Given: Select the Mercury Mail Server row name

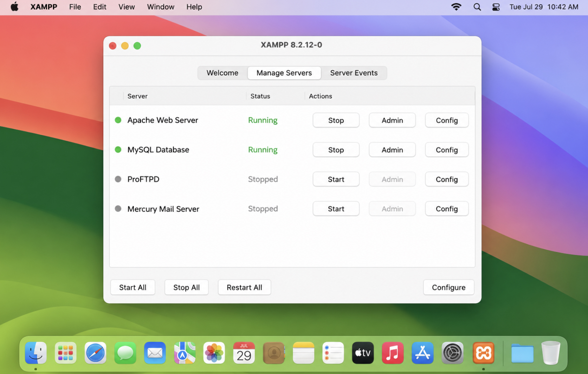Looking at the screenshot, I should [x=163, y=209].
